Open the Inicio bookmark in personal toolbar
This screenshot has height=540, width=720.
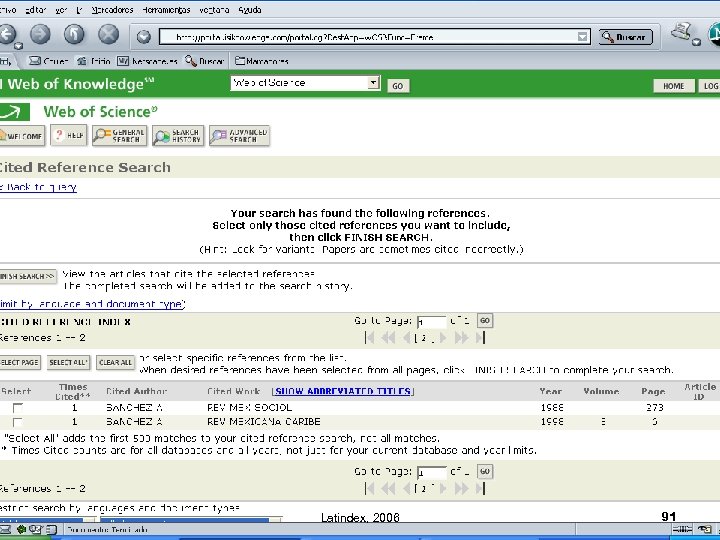94,61
